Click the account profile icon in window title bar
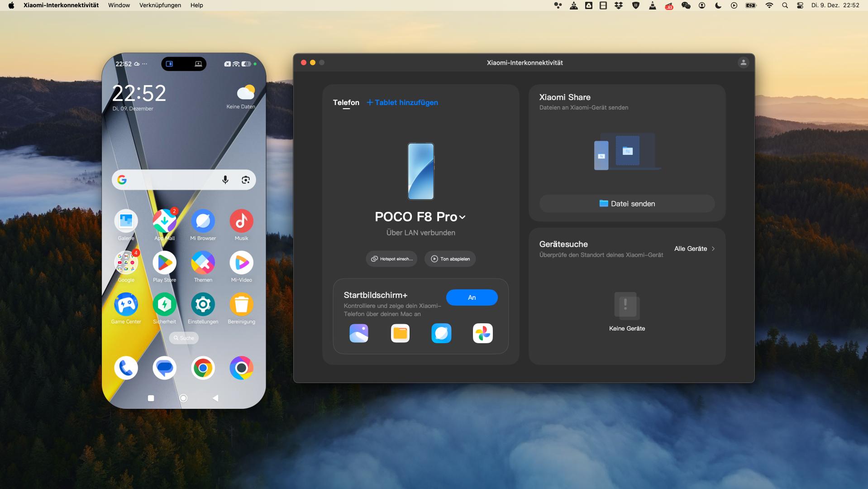This screenshot has width=868, height=489. [x=743, y=63]
